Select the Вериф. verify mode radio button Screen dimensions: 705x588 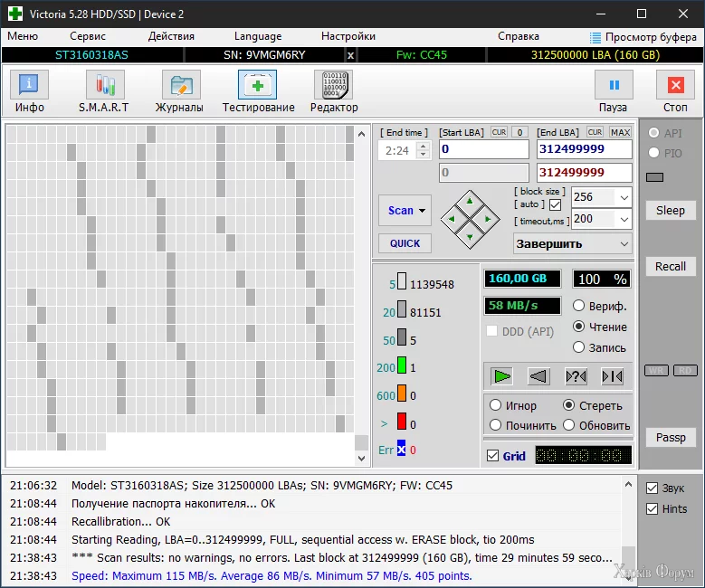coord(579,307)
